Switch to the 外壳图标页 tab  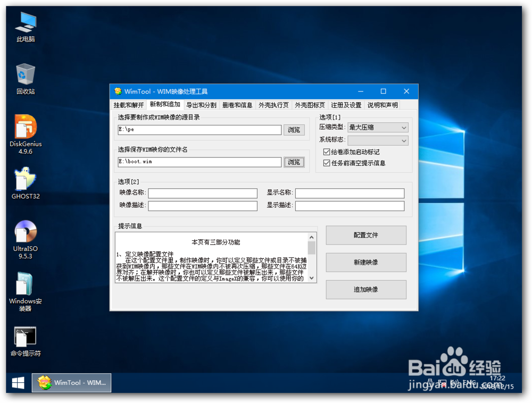click(310, 105)
